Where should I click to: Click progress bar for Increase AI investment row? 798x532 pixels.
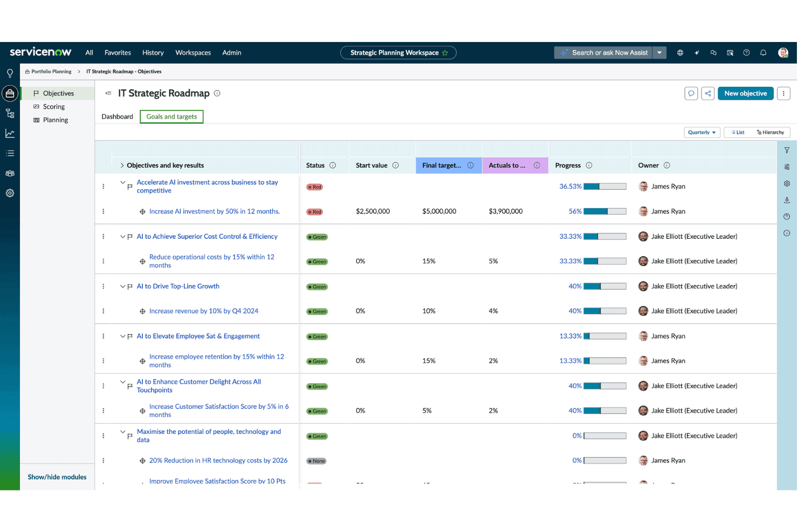[x=605, y=211]
